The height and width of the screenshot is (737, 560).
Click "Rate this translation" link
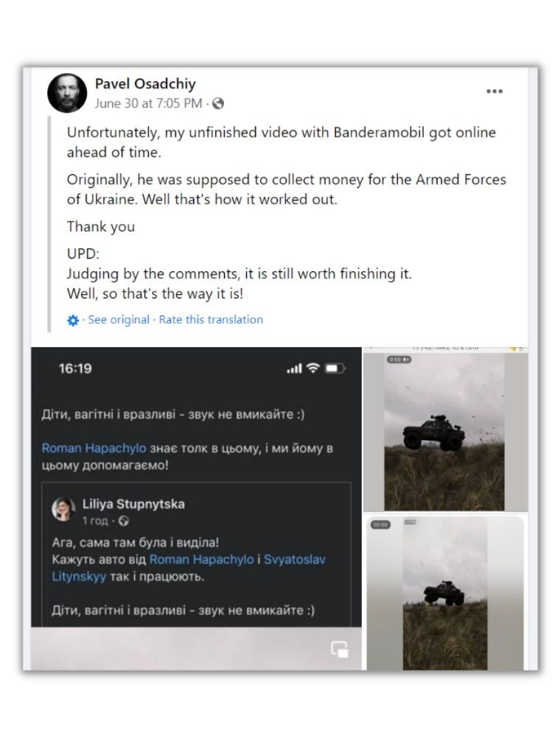click(211, 320)
